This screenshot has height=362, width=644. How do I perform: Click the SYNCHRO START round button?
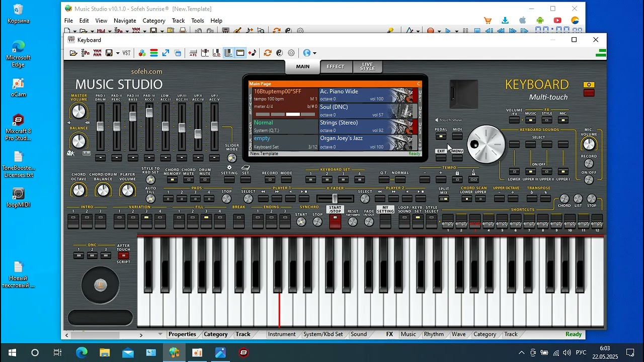pyautogui.click(x=301, y=222)
